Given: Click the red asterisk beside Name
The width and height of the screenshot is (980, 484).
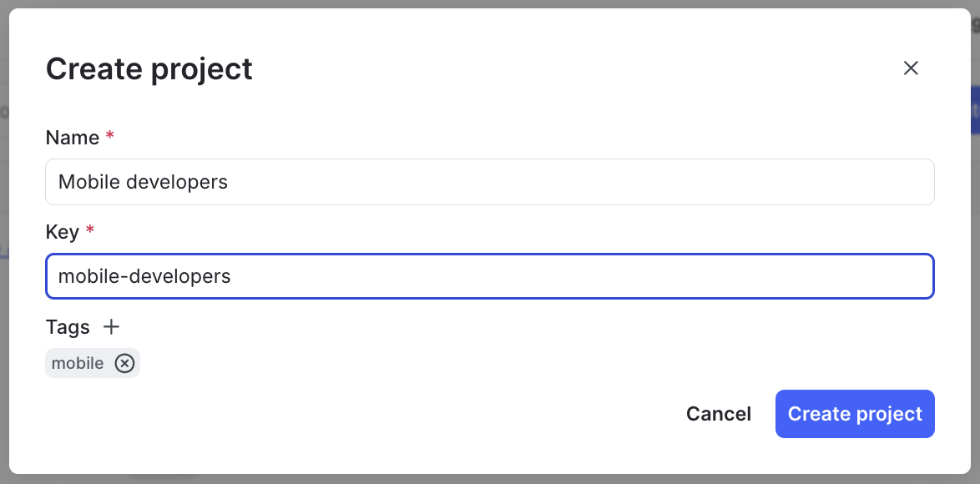Looking at the screenshot, I should tap(109, 137).
